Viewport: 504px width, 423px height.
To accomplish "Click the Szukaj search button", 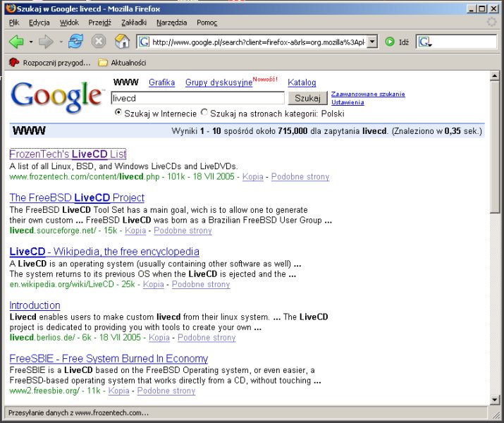I will coord(307,98).
